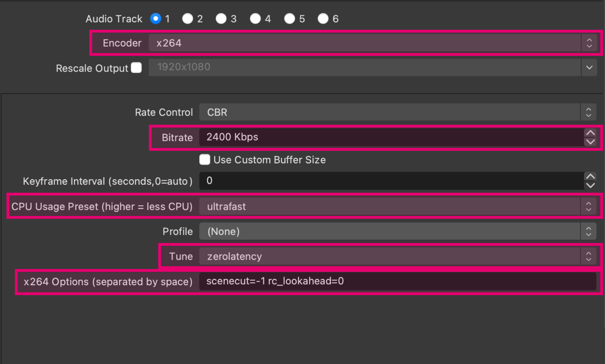The width and height of the screenshot is (605, 364).
Task: Tick the Use Custom Buffer Size checkbox
Action: [204, 160]
